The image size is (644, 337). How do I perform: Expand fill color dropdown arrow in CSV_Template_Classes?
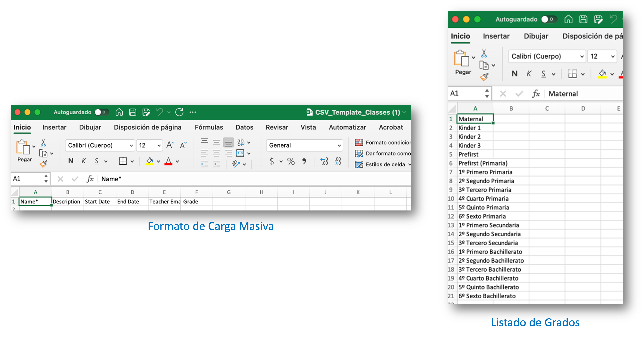(158, 162)
